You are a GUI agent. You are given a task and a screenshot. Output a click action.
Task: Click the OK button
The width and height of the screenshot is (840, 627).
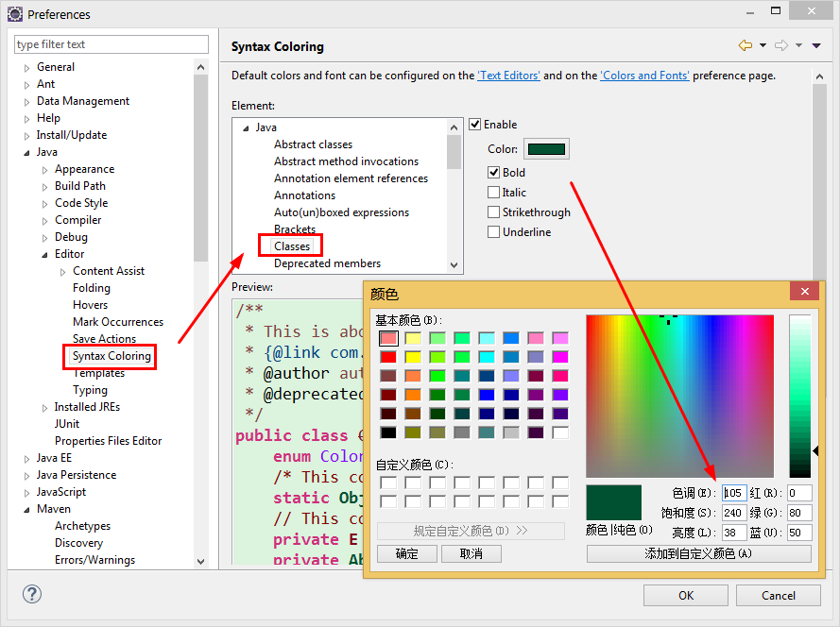tap(686, 596)
